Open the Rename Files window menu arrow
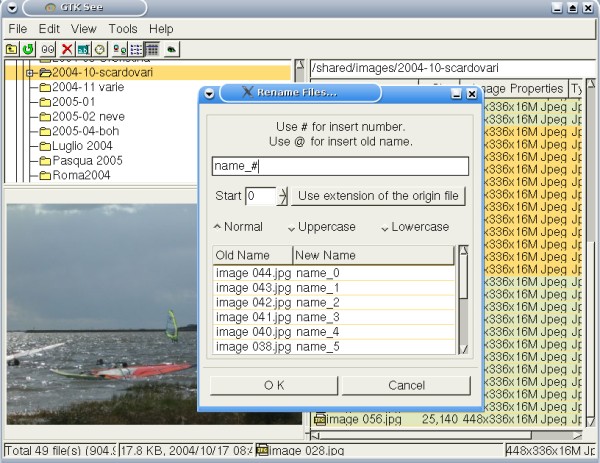This screenshot has height=463, width=600. 209,93
